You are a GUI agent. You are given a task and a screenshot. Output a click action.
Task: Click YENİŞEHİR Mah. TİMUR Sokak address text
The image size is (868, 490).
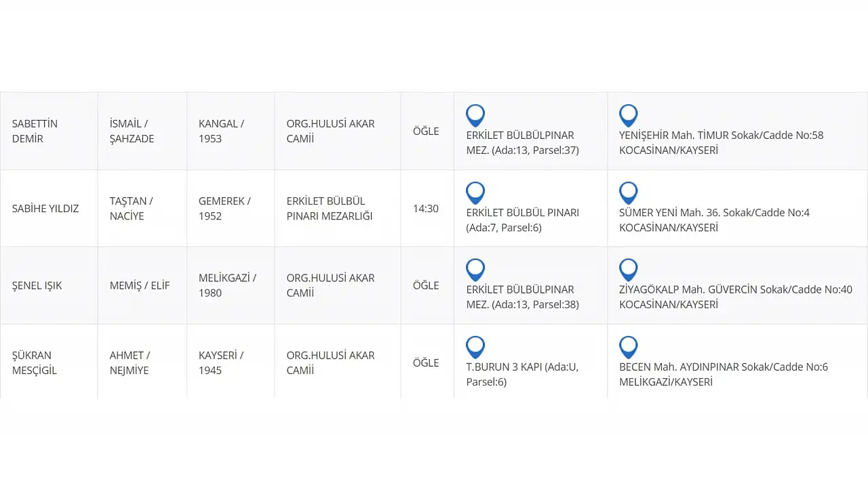point(721,142)
